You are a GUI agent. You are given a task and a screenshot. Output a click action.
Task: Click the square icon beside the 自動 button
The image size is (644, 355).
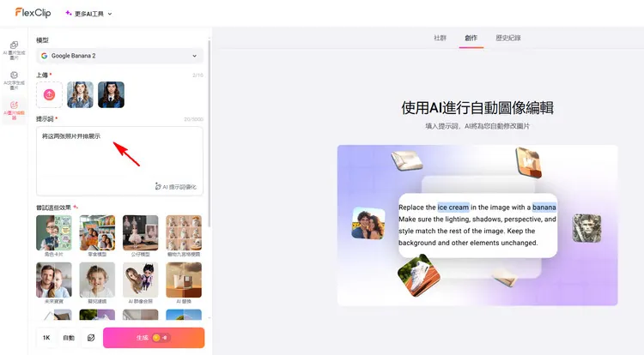[91, 338]
